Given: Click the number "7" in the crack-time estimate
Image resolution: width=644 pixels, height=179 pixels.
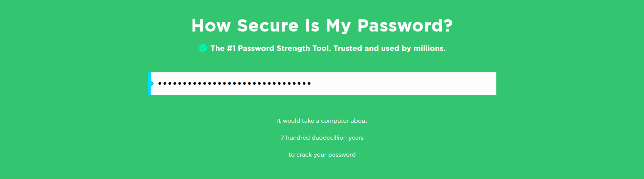Looking at the screenshot, I should click(x=282, y=138).
